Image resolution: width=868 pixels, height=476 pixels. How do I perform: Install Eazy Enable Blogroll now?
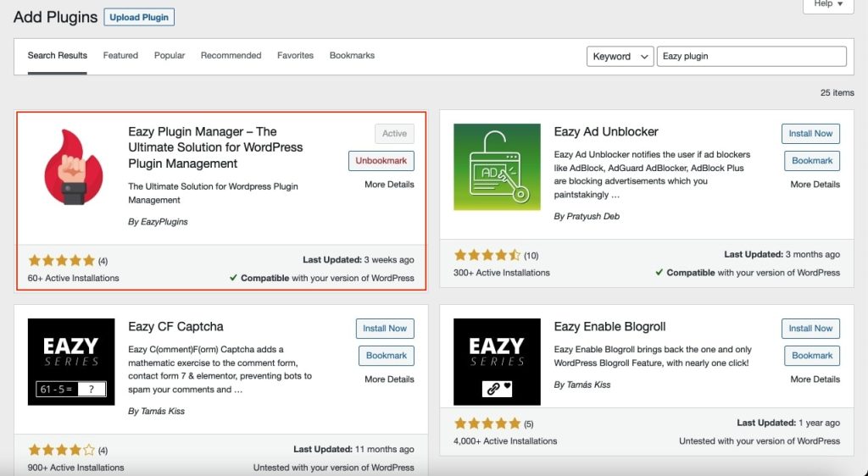(810, 329)
